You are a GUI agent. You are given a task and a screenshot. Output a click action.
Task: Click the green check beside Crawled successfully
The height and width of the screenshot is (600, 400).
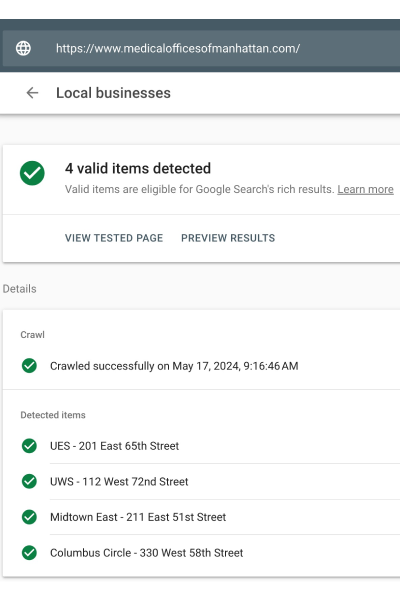pyautogui.click(x=29, y=366)
